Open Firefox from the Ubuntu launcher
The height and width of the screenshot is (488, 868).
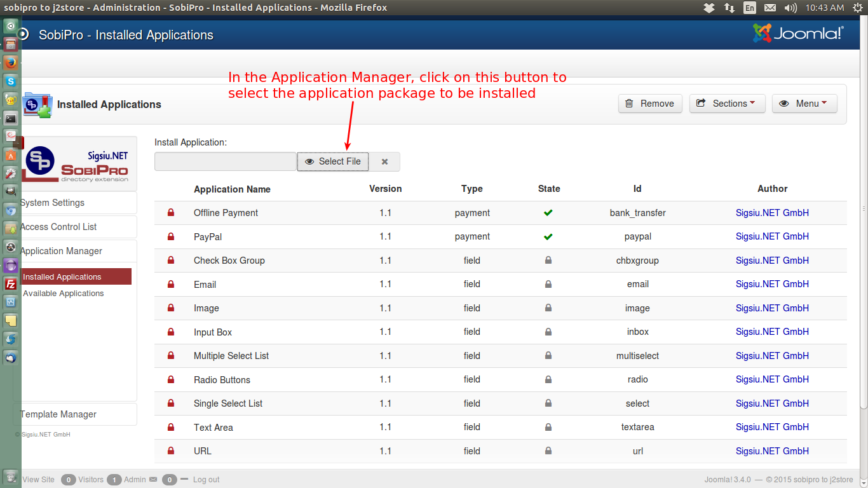(10, 62)
